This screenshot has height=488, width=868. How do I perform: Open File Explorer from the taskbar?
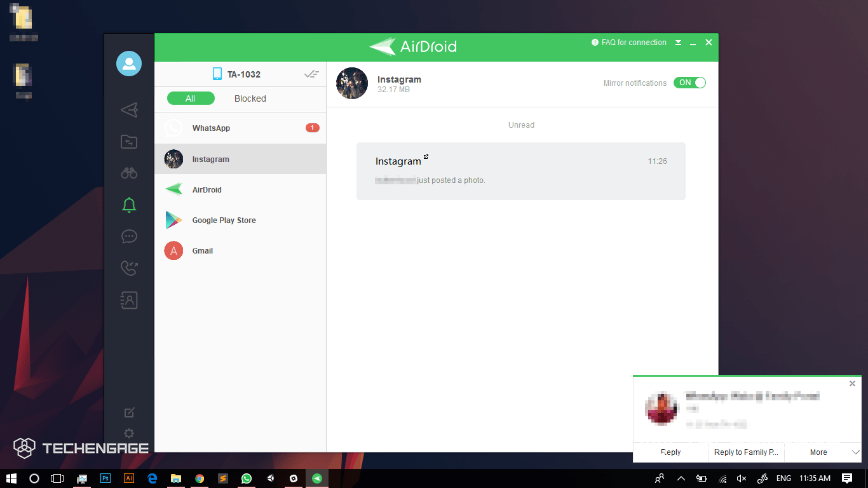[176, 478]
